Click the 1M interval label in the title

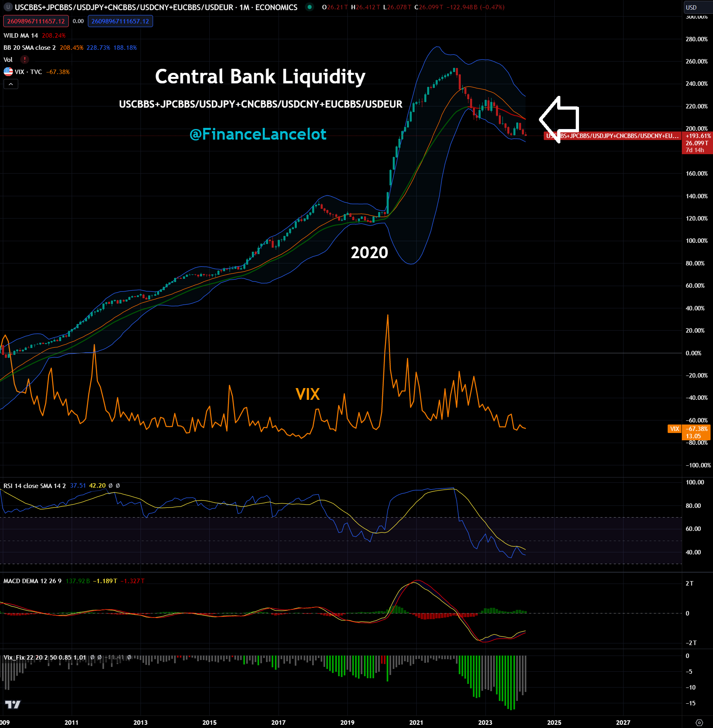click(x=244, y=7)
